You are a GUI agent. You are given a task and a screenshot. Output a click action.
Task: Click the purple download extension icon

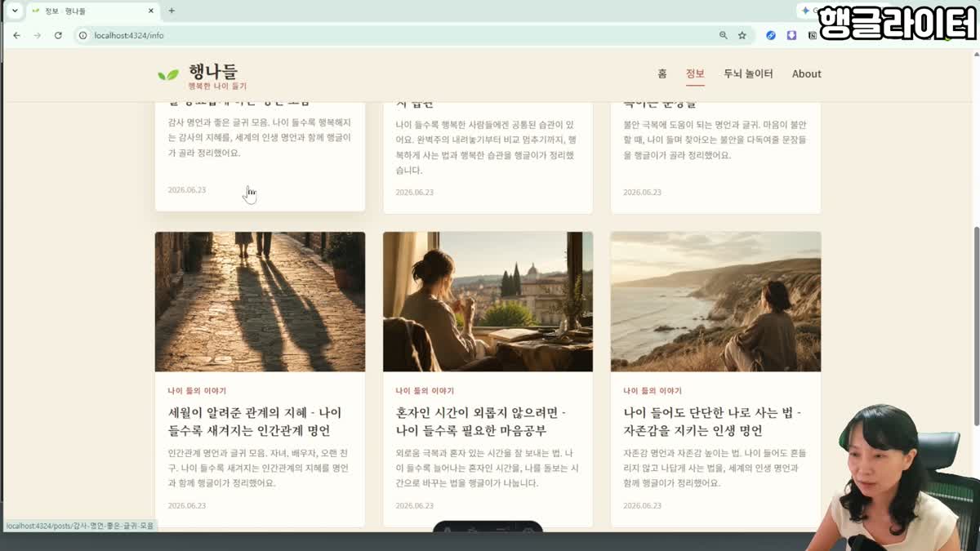click(x=791, y=36)
